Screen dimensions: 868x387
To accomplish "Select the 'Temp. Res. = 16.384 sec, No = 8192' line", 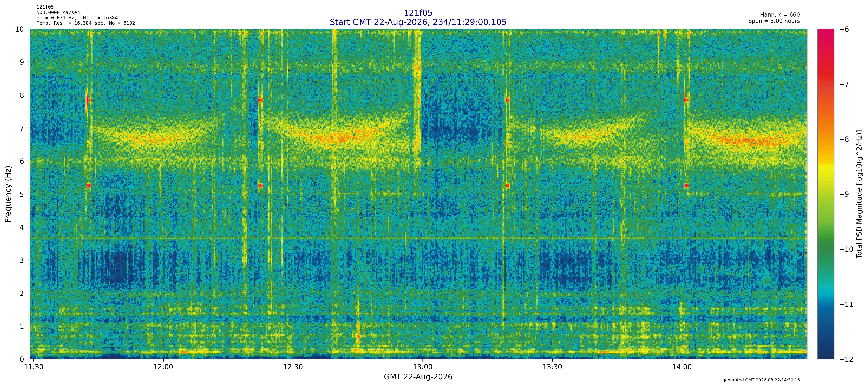I will pyautogui.click(x=86, y=23).
